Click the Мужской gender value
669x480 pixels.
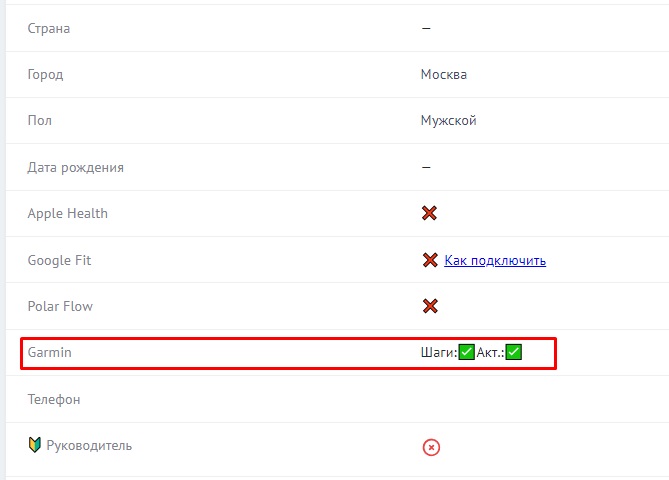pos(448,120)
